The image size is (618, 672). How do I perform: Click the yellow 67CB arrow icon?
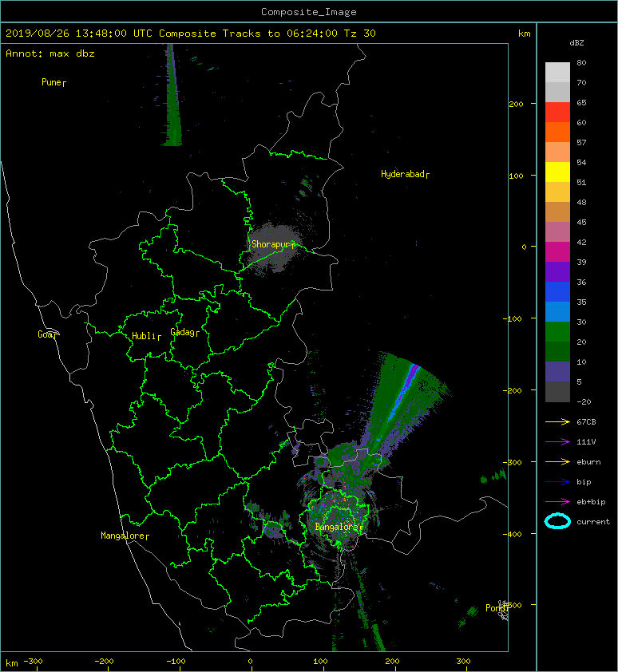(x=557, y=421)
